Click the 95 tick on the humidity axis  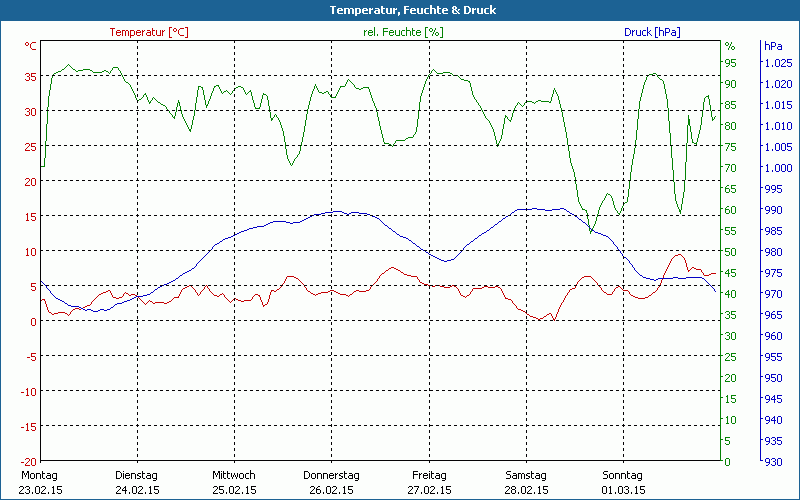[730, 63]
